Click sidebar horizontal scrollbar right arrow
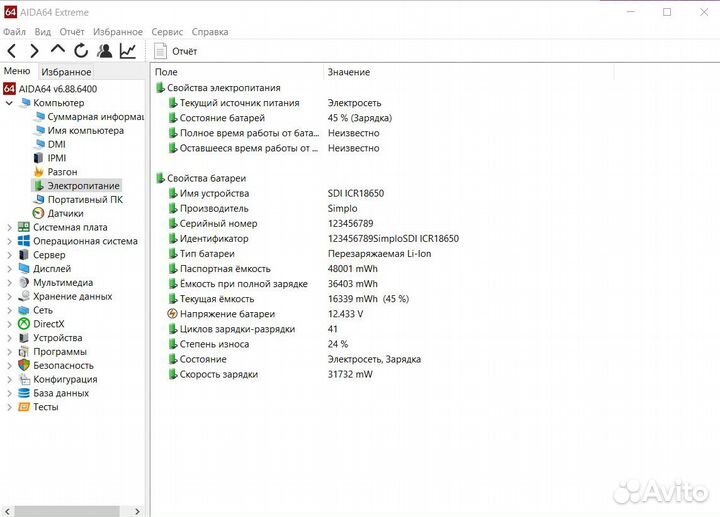 [137, 511]
